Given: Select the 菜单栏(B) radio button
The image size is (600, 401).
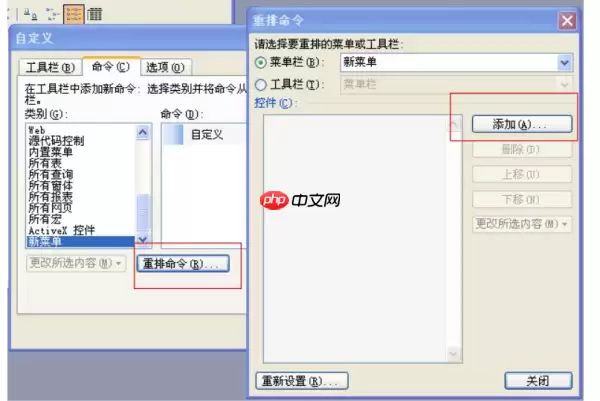Looking at the screenshot, I should [x=261, y=62].
